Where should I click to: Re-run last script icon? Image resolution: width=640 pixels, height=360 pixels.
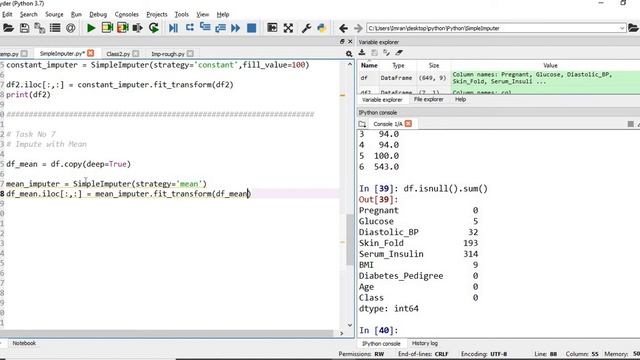click(x=154, y=28)
